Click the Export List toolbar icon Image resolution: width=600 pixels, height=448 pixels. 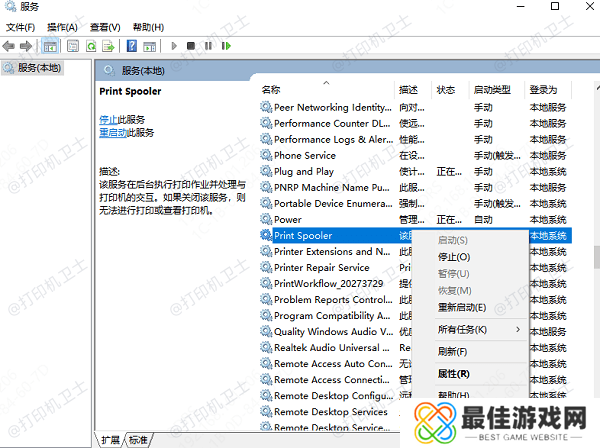click(x=108, y=46)
